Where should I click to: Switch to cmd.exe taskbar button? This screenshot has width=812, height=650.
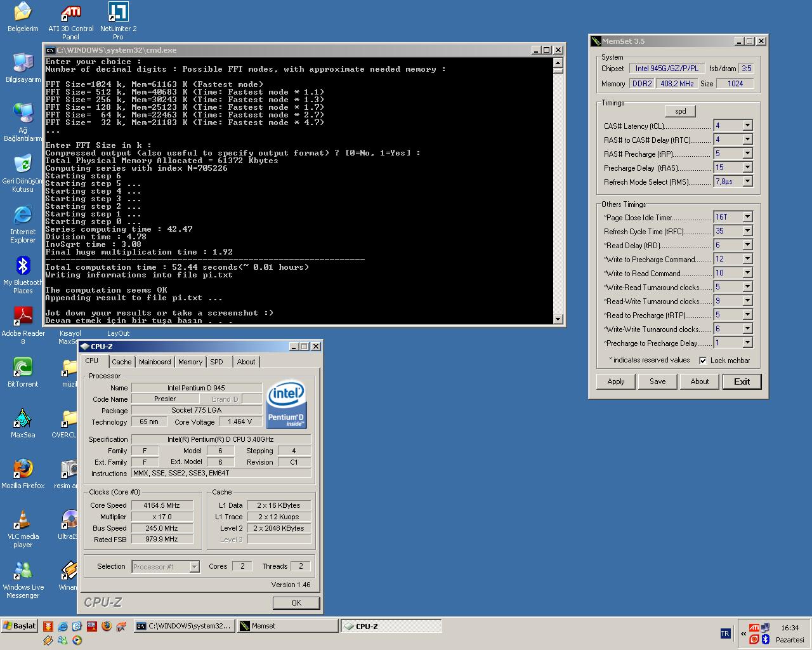click(x=185, y=626)
